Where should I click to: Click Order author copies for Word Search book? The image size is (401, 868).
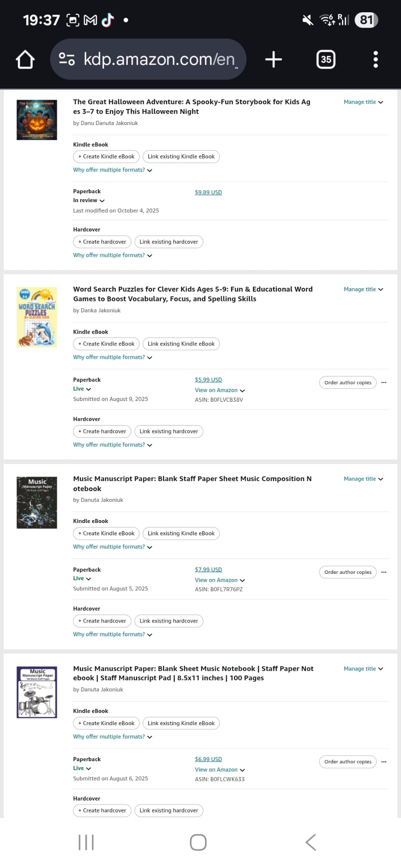348,382
